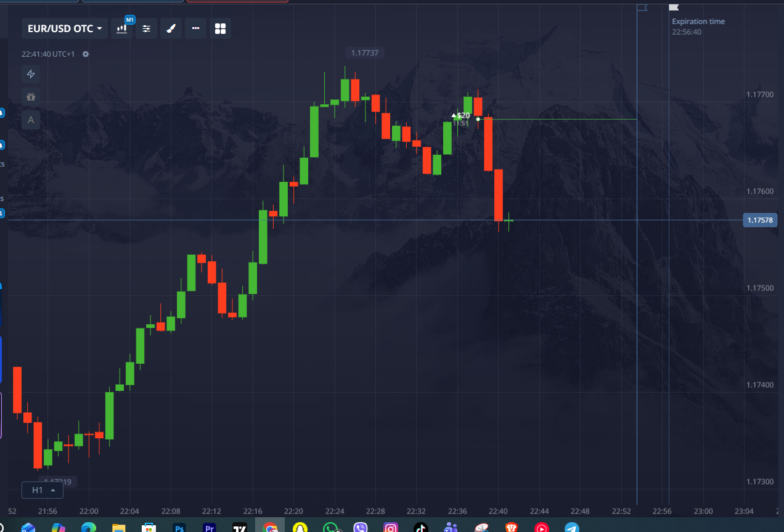This screenshot has height=532, width=784.
Task: Click the 22:00 time axis label
Action: coord(89,512)
